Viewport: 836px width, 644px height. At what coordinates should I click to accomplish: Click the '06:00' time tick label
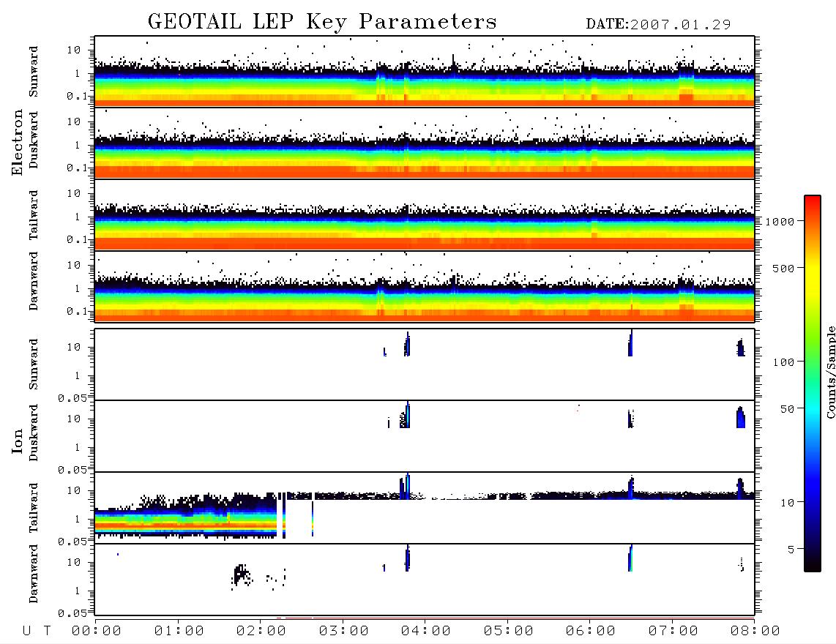point(591,631)
